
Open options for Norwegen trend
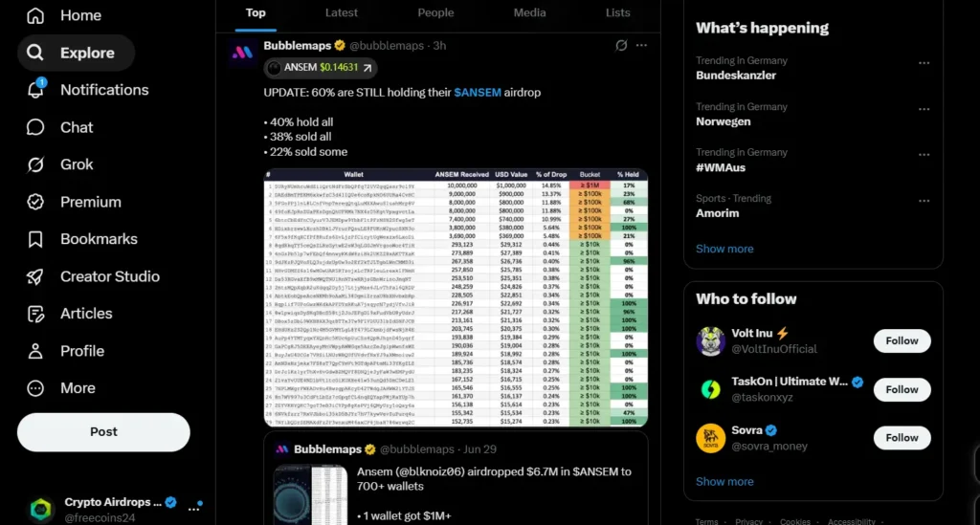(924, 109)
